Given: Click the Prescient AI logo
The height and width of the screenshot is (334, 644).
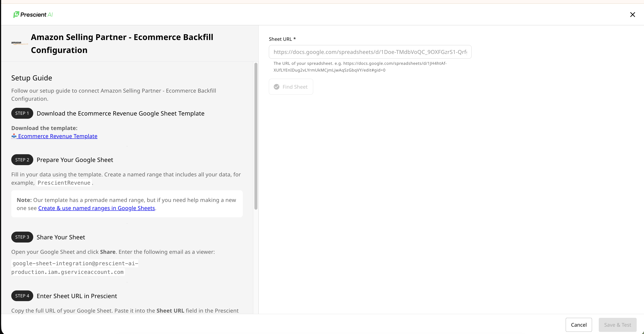Looking at the screenshot, I should point(33,14).
